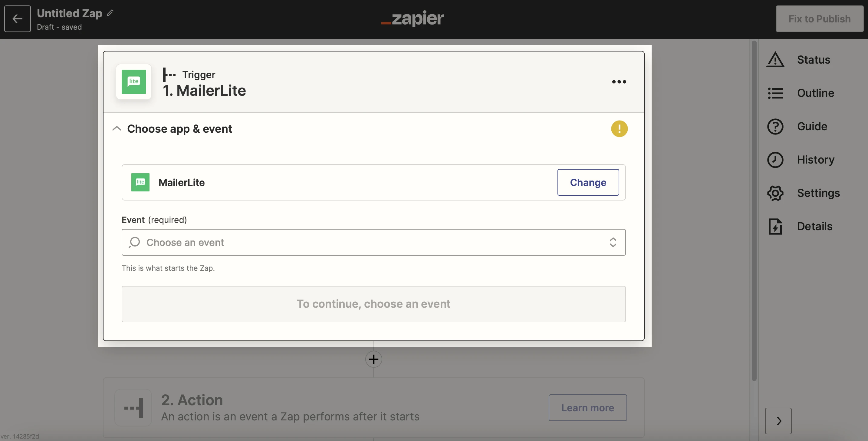
Task: Open the Details panel label
Action: [814, 227]
